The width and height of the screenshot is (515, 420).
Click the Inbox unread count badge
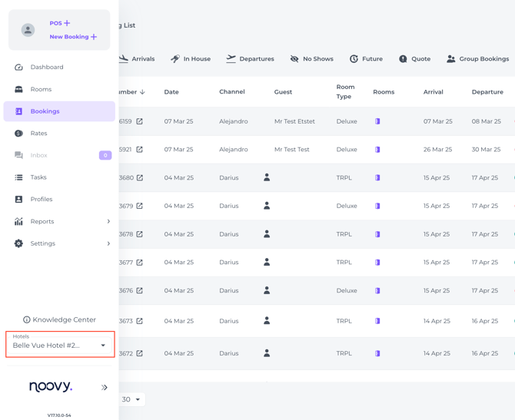(x=105, y=155)
